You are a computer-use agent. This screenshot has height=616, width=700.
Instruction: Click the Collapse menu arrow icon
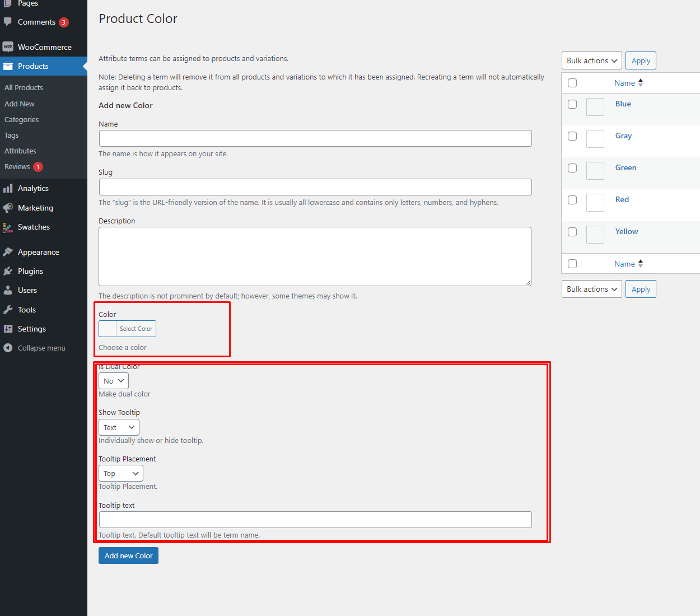[x=8, y=348]
